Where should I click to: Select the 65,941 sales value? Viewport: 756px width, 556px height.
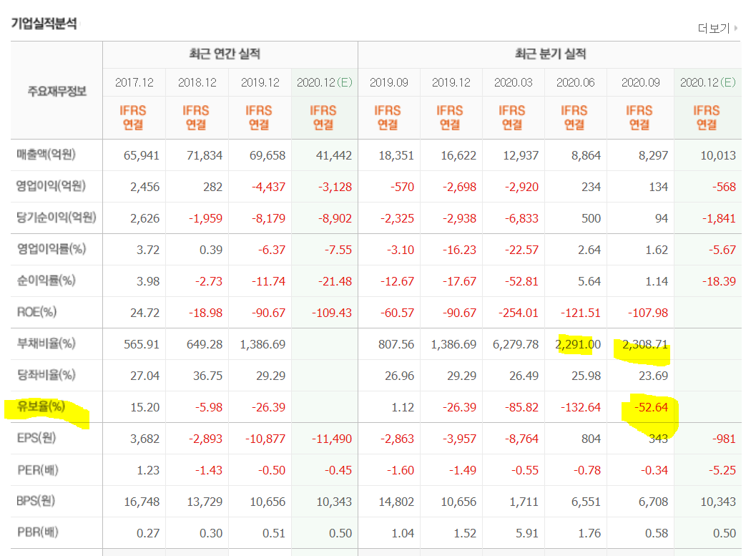pos(142,156)
